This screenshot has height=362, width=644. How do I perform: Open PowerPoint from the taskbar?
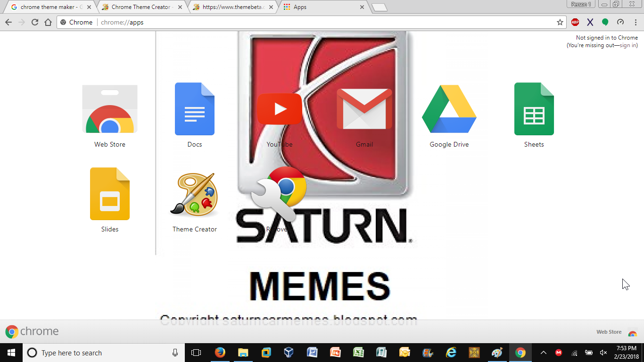(335, 353)
